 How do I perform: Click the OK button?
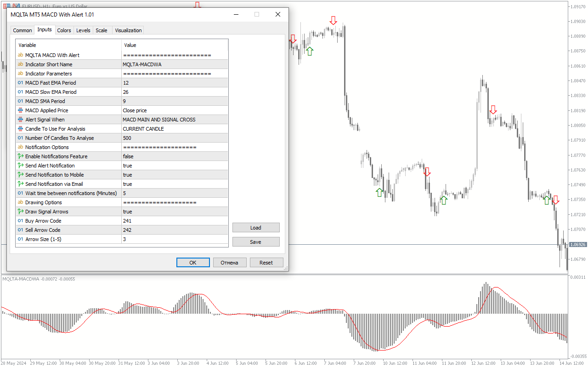(193, 263)
